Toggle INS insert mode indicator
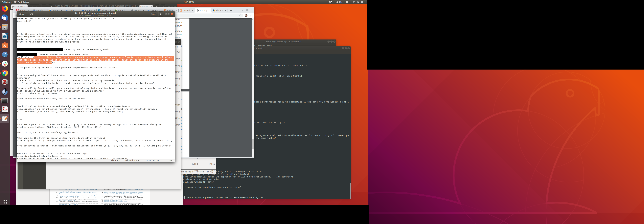This screenshot has height=224, width=644. click(x=170, y=161)
